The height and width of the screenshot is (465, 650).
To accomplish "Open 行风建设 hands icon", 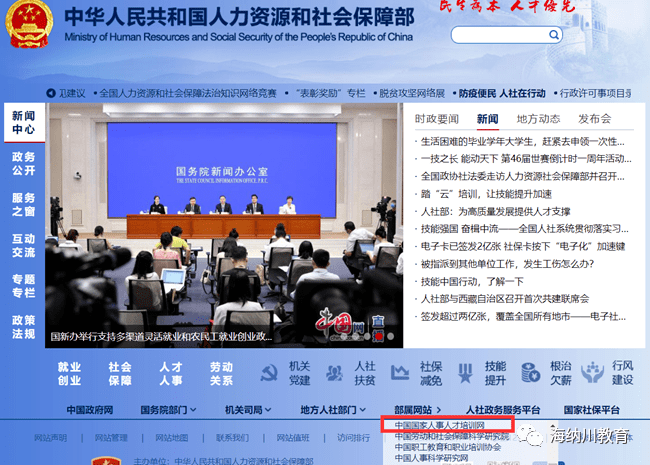I will [x=592, y=373].
